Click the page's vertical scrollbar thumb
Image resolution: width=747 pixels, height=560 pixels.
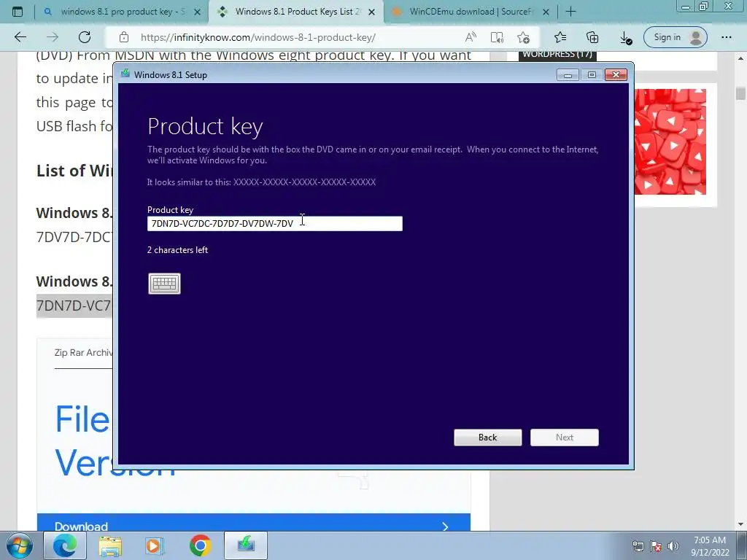coord(740,93)
